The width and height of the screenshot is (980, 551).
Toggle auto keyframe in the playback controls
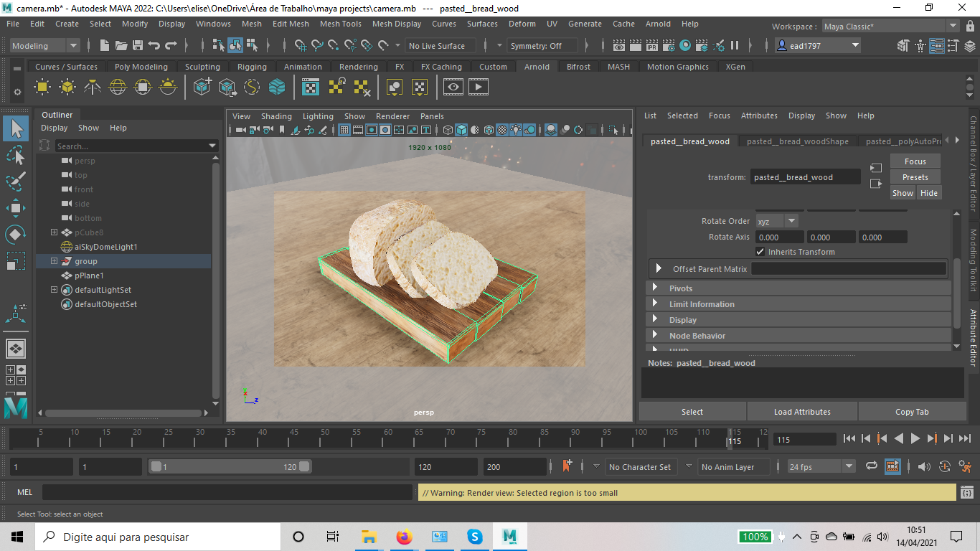945,466
